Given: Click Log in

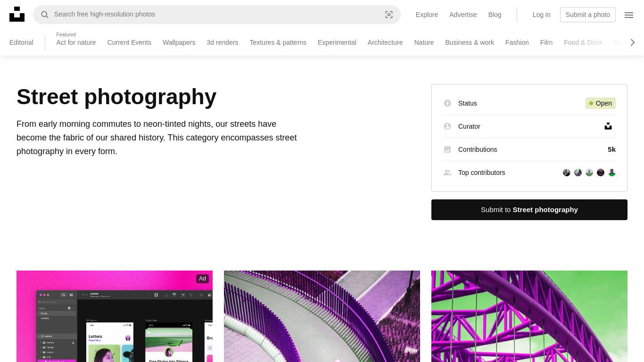Looking at the screenshot, I should [x=541, y=15].
